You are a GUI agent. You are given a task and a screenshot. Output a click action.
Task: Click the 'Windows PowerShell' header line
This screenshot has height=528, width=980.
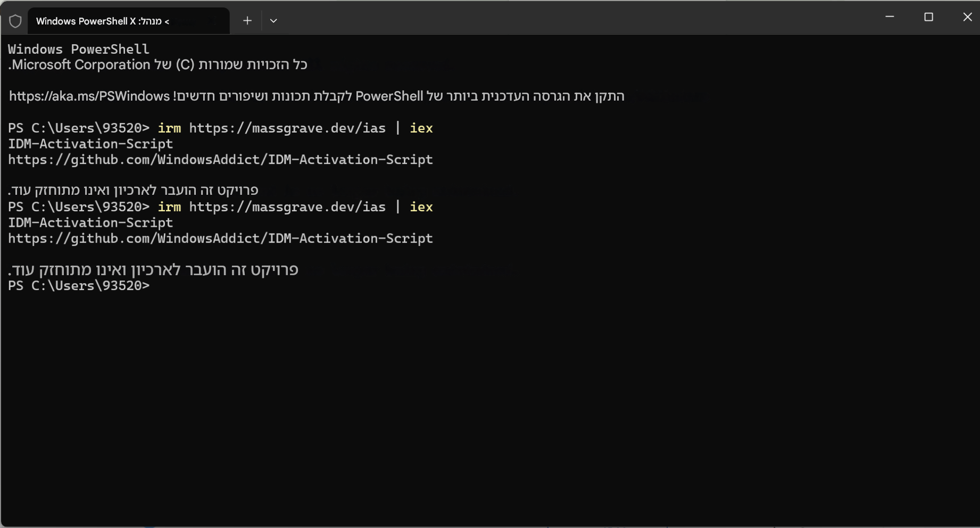(79, 49)
